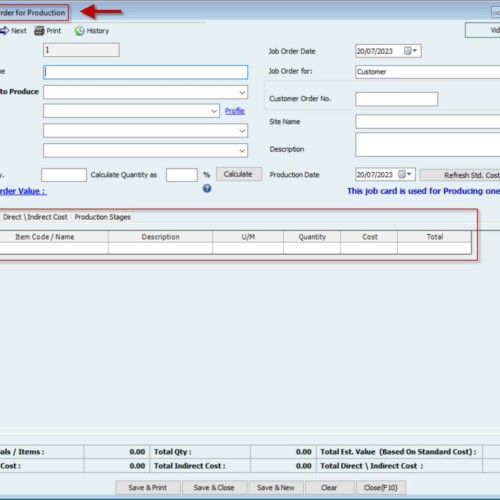Image resolution: width=500 pixels, height=500 pixels.
Task: Click the Calculate button
Action: tap(238, 174)
